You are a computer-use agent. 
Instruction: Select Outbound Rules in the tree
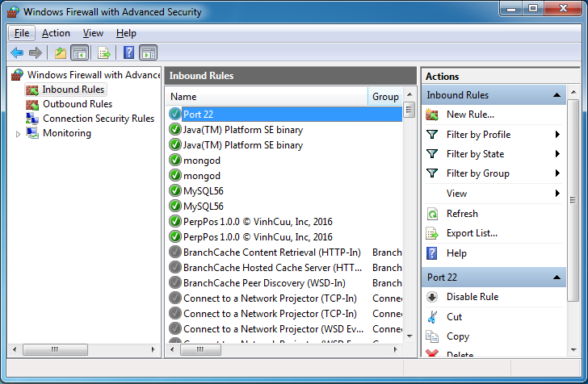(78, 104)
